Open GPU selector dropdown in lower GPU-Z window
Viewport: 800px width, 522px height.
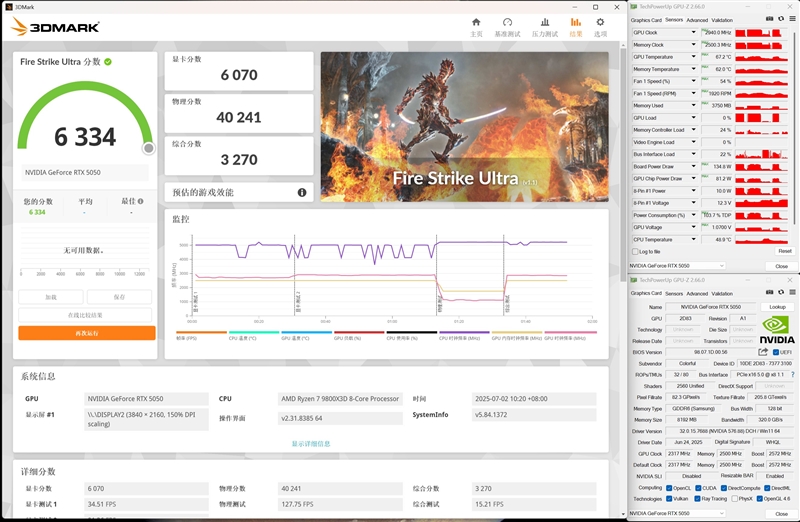pos(677,513)
